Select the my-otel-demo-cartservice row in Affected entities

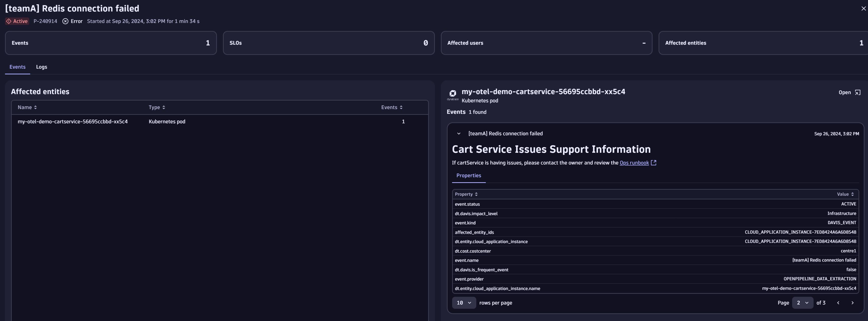[220, 122]
